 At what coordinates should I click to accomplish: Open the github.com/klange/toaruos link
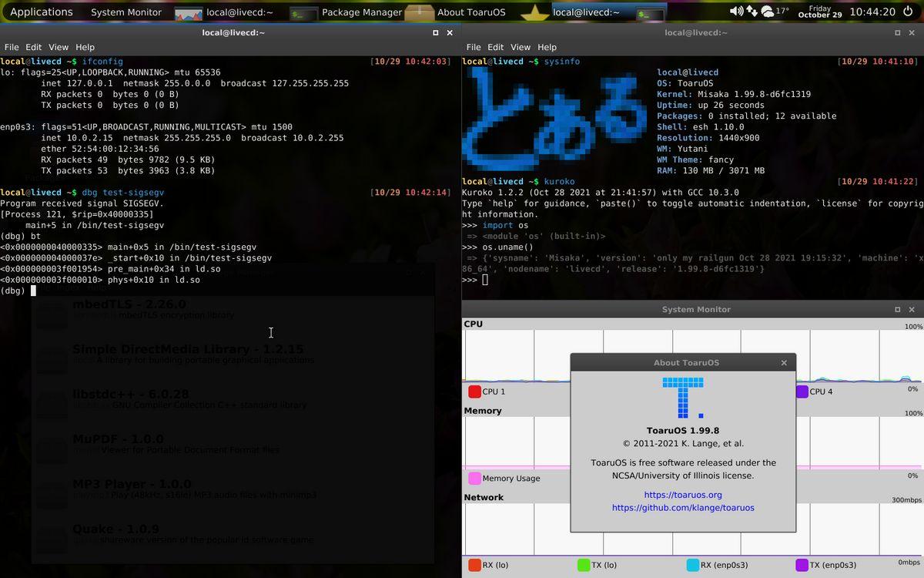[683, 508]
